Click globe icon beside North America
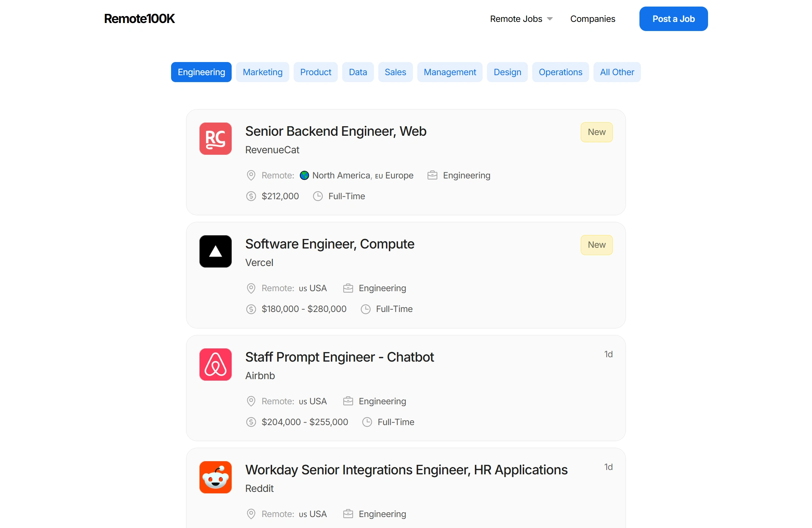Viewport: 812px width, 528px height. [x=304, y=176]
